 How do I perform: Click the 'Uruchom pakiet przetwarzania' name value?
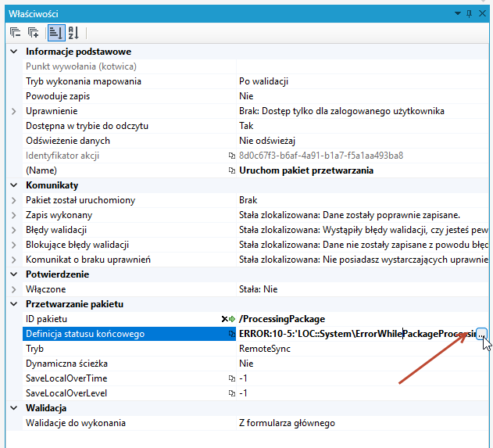click(x=306, y=170)
